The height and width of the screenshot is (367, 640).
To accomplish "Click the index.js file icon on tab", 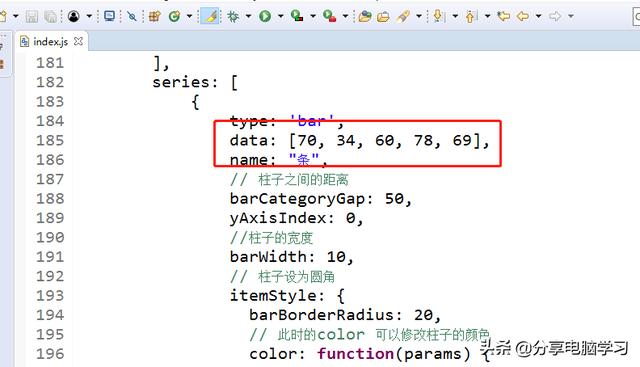I will tap(24, 41).
